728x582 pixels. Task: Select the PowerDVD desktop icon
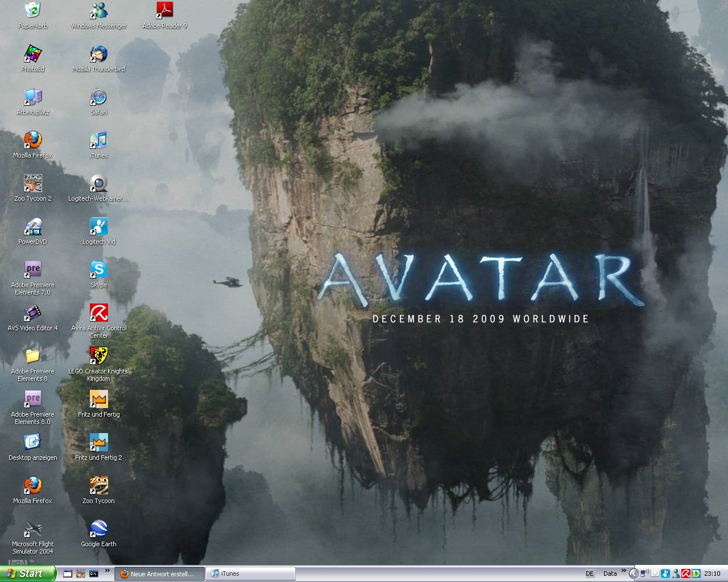(x=32, y=231)
